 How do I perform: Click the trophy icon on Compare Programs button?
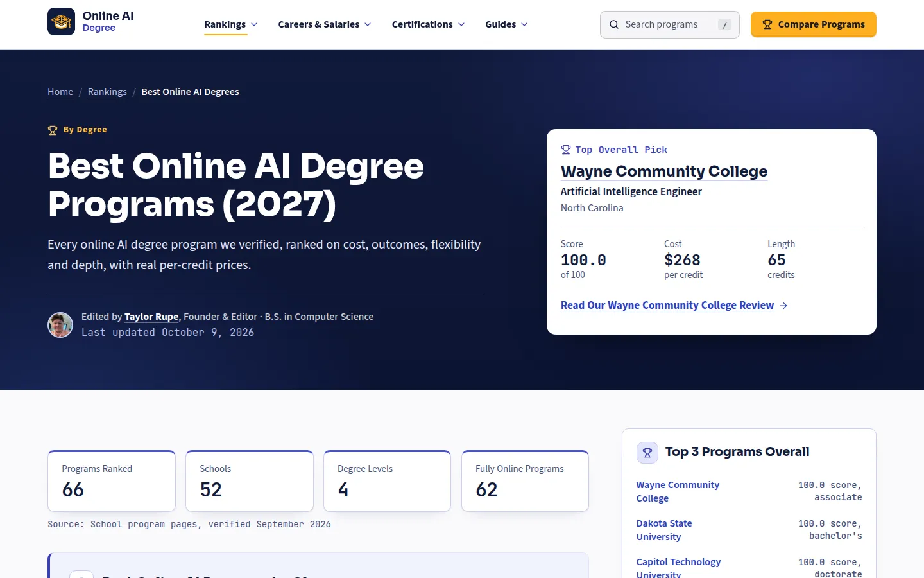(767, 24)
